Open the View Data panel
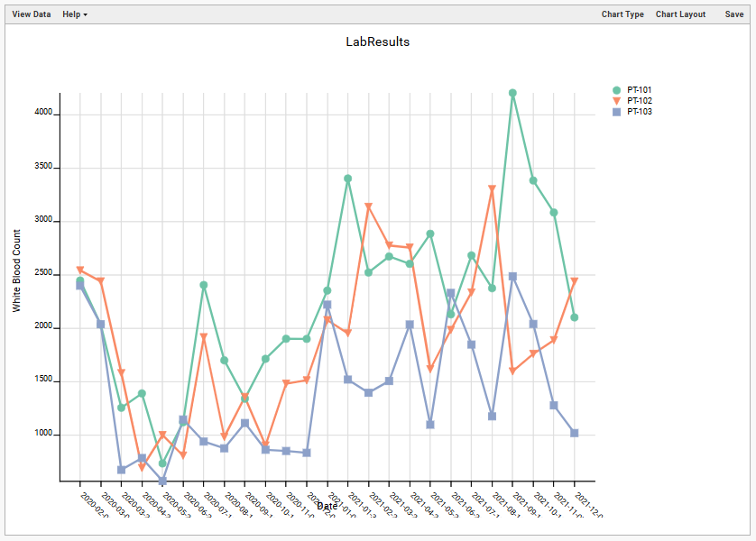Viewport: 756px width, 541px height. click(32, 14)
